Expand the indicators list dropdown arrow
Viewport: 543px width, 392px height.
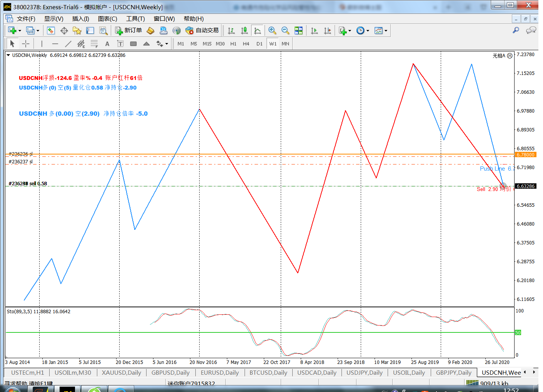[x=350, y=31]
